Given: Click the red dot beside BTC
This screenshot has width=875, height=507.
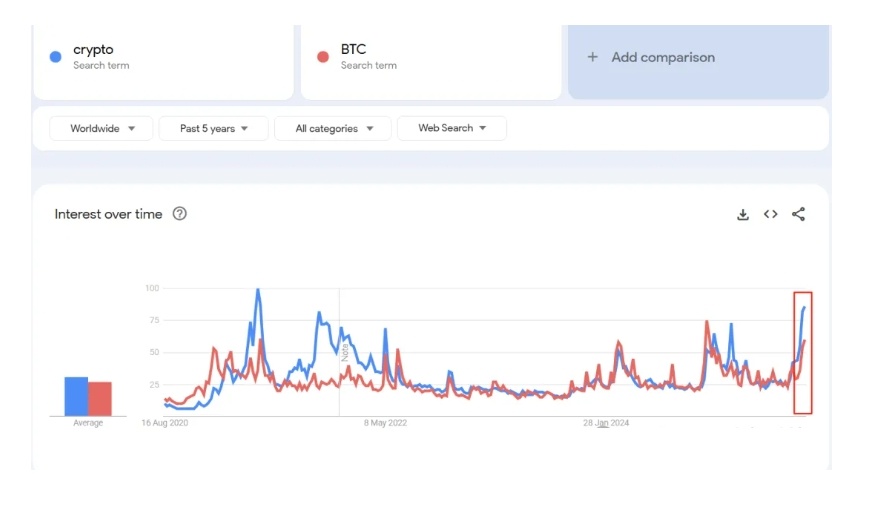Looking at the screenshot, I should [323, 57].
